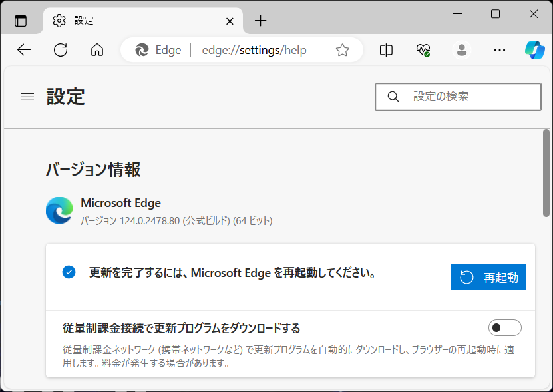The image size is (553, 392).
Task: Click the 再起動 restart button
Action: click(x=488, y=277)
